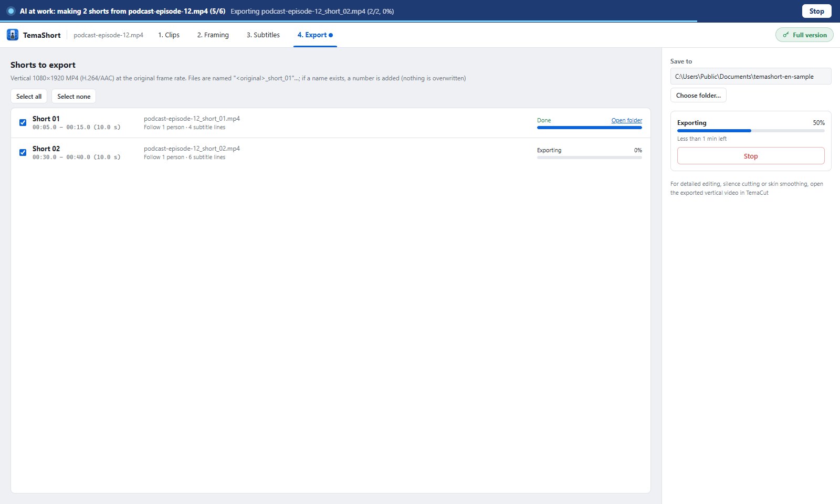
Task: Click the Follow 1 person · 6 subtitle lines text
Action: pos(185,157)
